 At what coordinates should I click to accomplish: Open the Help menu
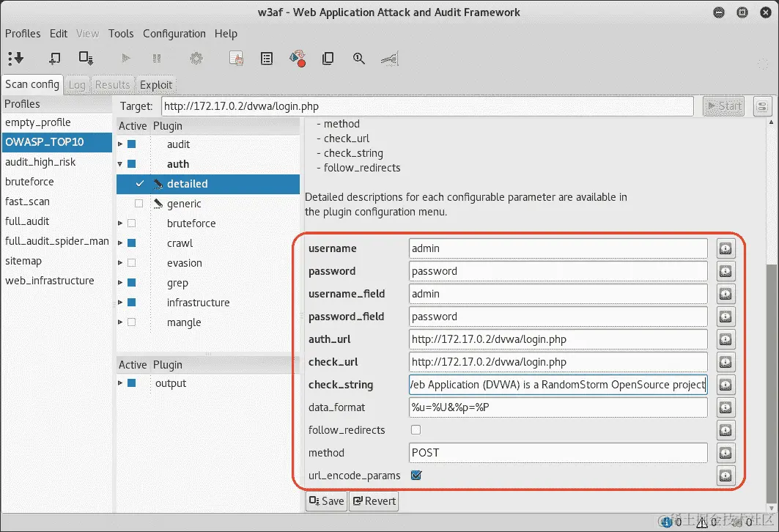coord(226,34)
